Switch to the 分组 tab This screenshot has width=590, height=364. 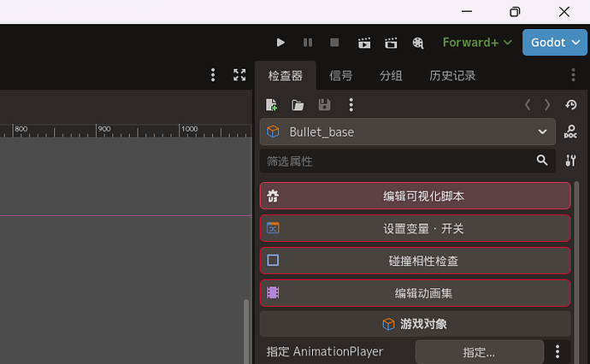pyautogui.click(x=391, y=75)
